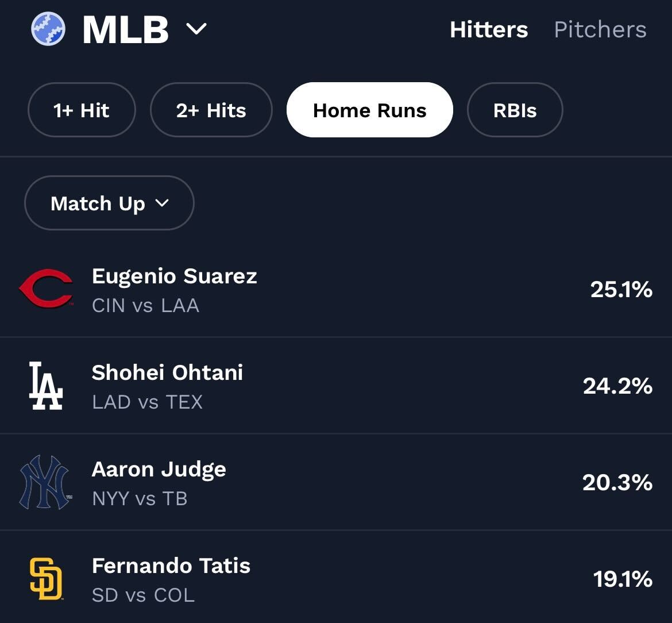This screenshot has height=623, width=672.
Task: Tap the New York Yankees logo
Action: (x=45, y=482)
